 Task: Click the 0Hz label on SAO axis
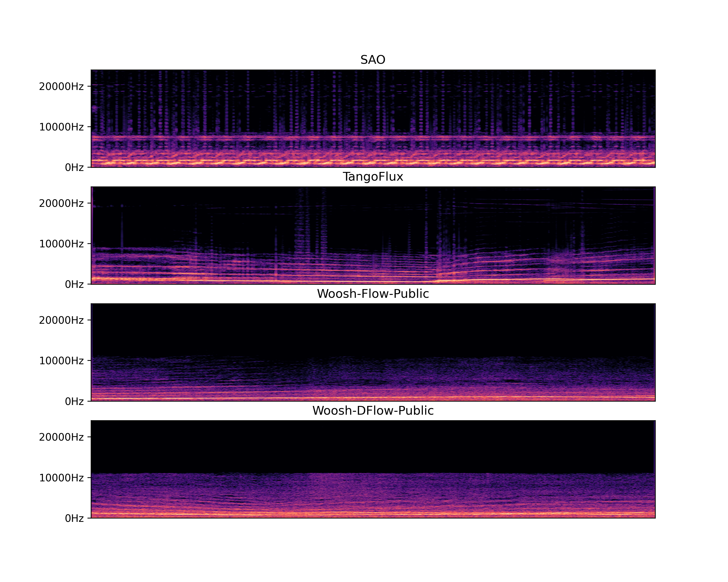(x=74, y=168)
